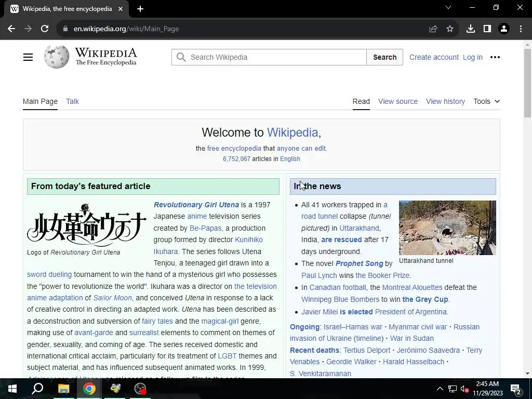Open File Explorer from the taskbar
The height and width of the screenshot is (399, 532).
[63, 389]
